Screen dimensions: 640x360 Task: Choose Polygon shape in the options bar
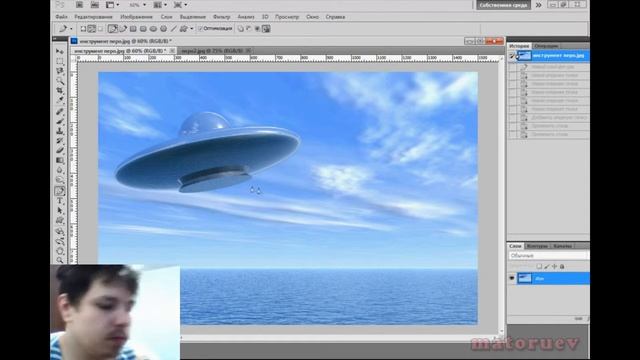164,29
